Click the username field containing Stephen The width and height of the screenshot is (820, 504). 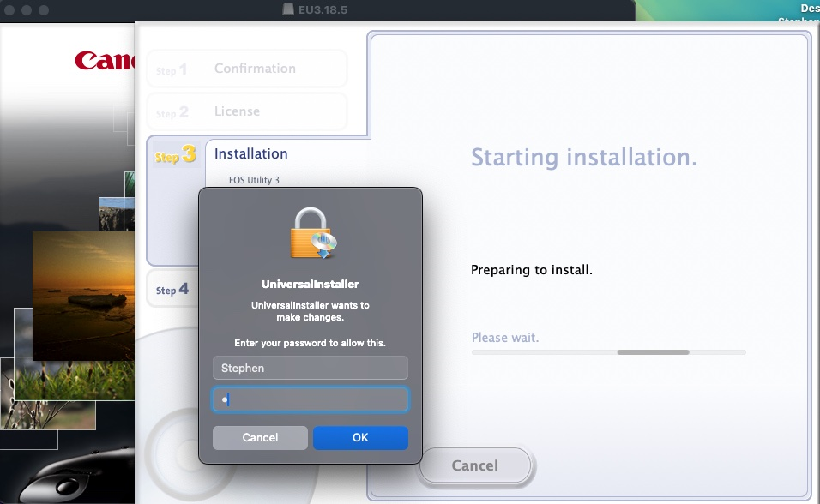[x=310, y=369]
